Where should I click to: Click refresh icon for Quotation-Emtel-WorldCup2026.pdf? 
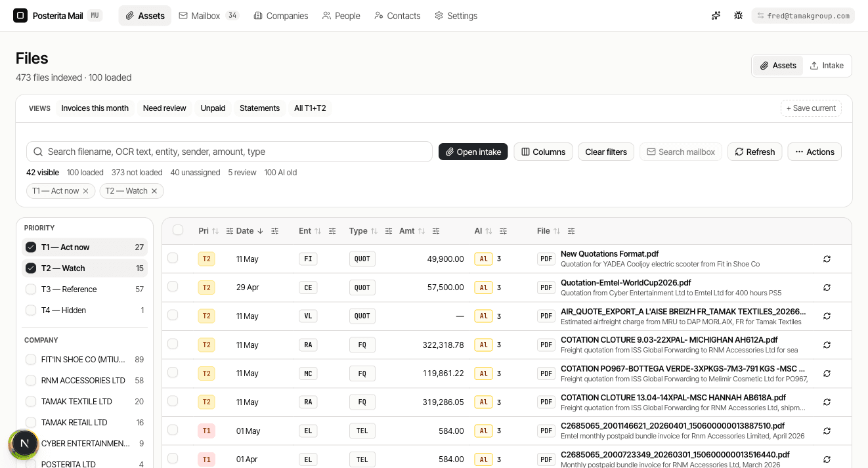coord(827,287)
